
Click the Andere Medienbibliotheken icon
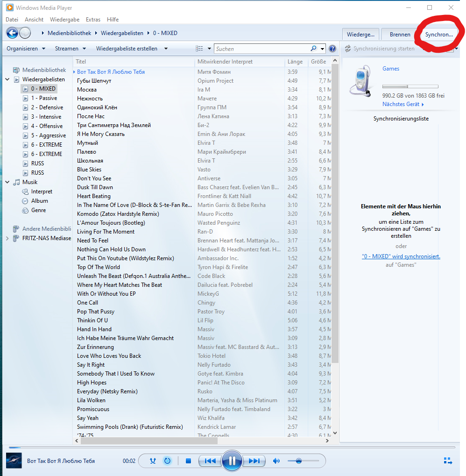click(x=16, y=229)
